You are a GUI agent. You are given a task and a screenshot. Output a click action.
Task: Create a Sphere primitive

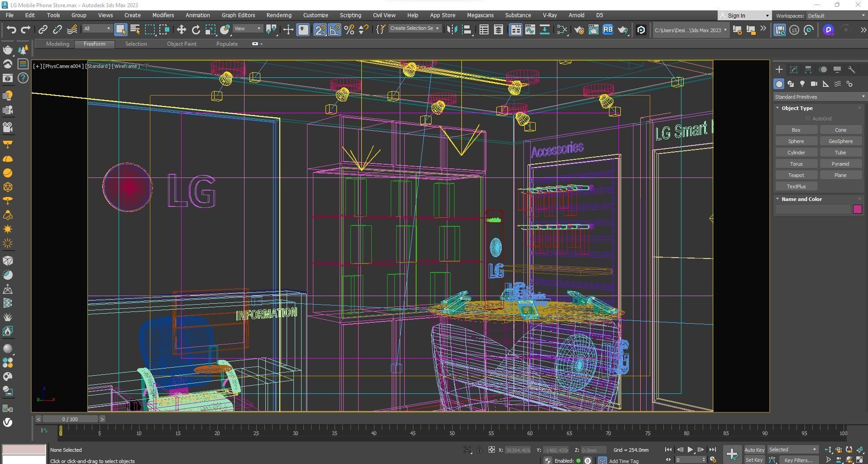[796, 141]
